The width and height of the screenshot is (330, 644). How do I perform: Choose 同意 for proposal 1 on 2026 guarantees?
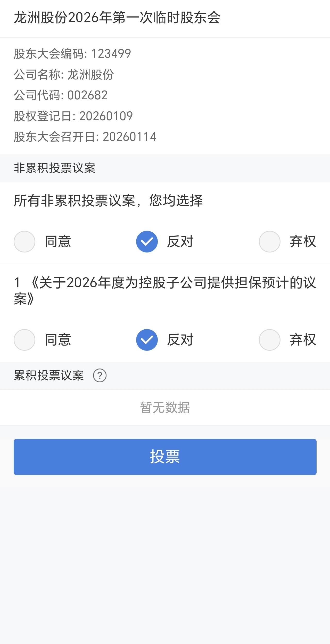click(x=24, y=340)
